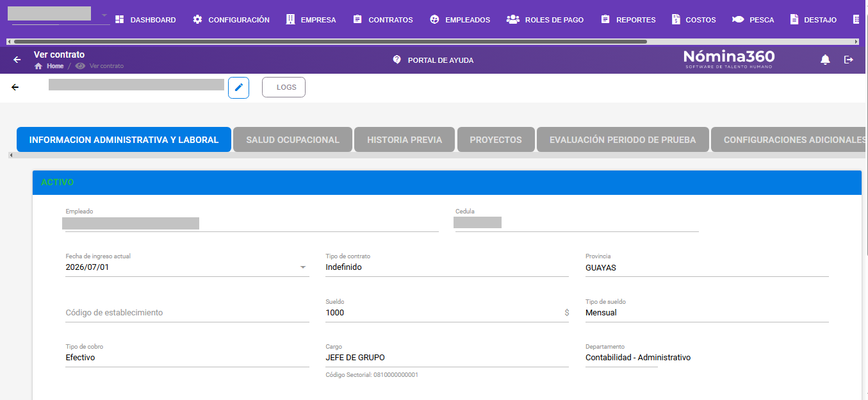The width and height of the screenshot is (868, 400).
Task: Click the Costos dollar document icon
Action: (676, 20)
